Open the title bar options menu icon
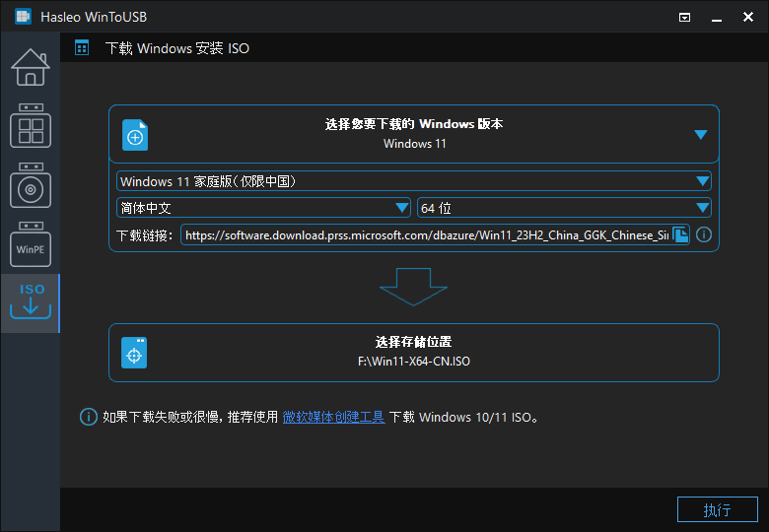The width and height of the screenshot is (769, 532). pyautogui.click(x=684, y=18)
